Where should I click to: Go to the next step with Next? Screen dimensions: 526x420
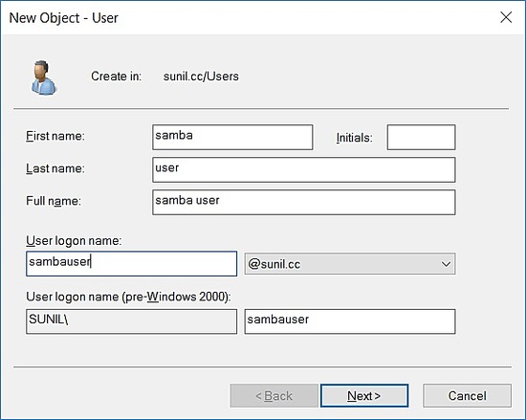(x=364, y=395)
